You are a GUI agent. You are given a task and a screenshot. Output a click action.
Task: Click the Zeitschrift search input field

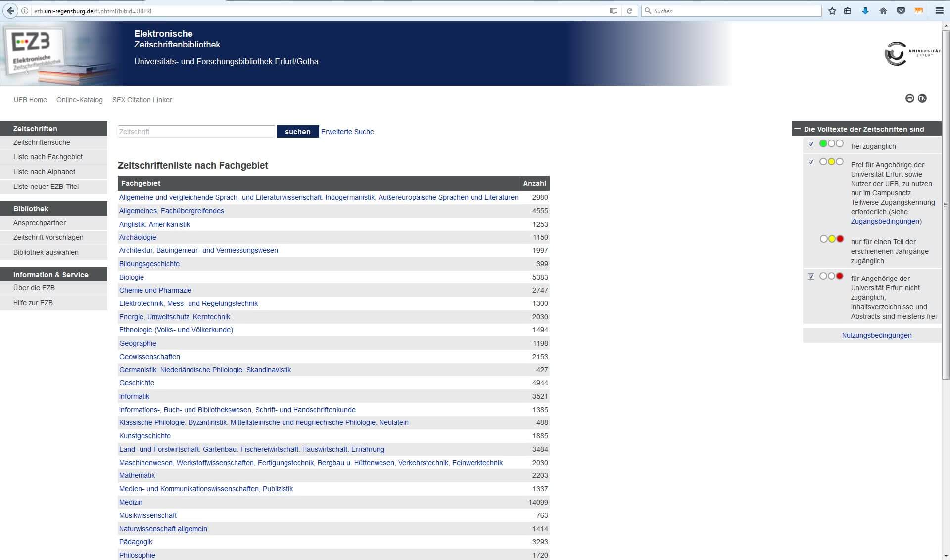tap(196, 132)
